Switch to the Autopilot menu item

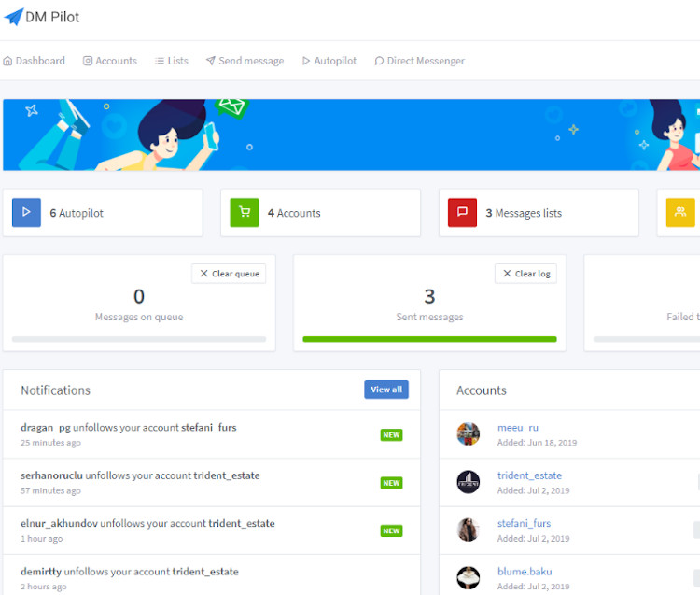pyautogui.click(x=329, y=61)
